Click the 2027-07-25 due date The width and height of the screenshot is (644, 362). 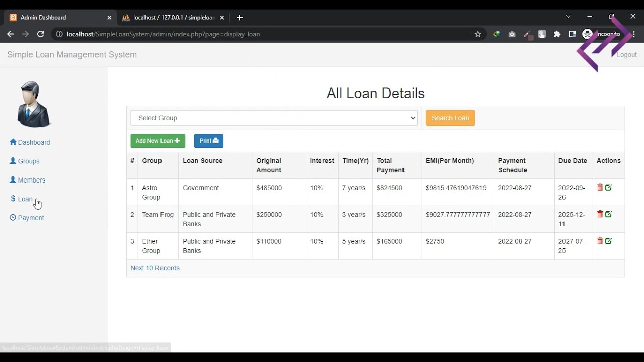[x=572, y=246]
